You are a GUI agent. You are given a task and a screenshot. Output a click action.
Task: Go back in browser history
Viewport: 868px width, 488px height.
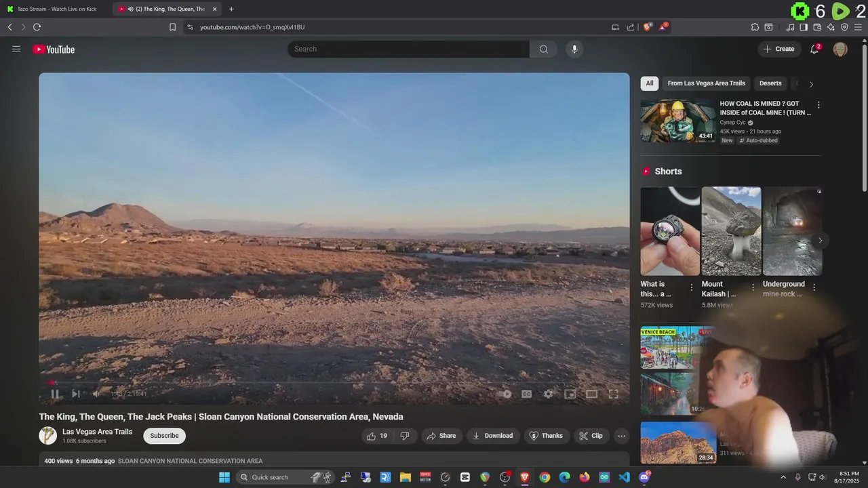point(9,27)
